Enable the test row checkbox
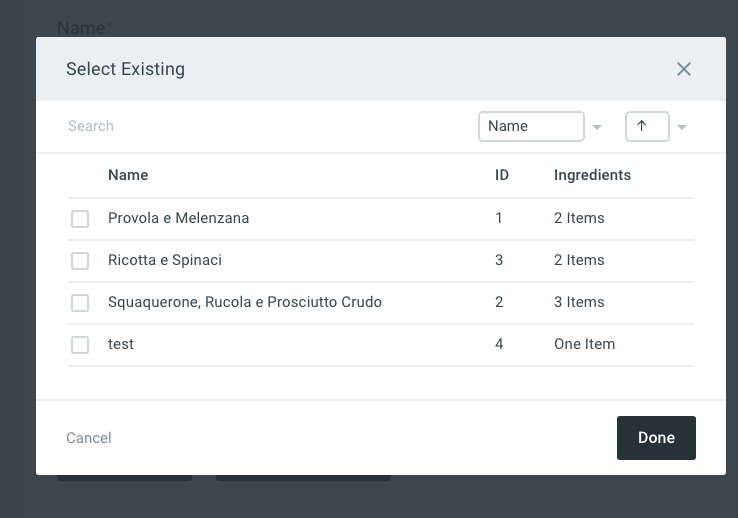Image resolution: width=738 pixels, height=518 pixels. (x=80, y=345)
